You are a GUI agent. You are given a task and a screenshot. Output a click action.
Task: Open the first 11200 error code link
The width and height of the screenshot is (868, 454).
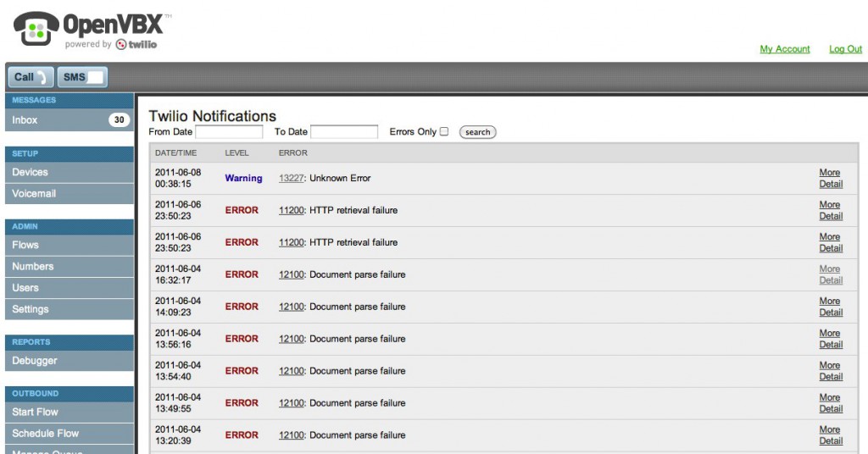(x=292, y=210)
